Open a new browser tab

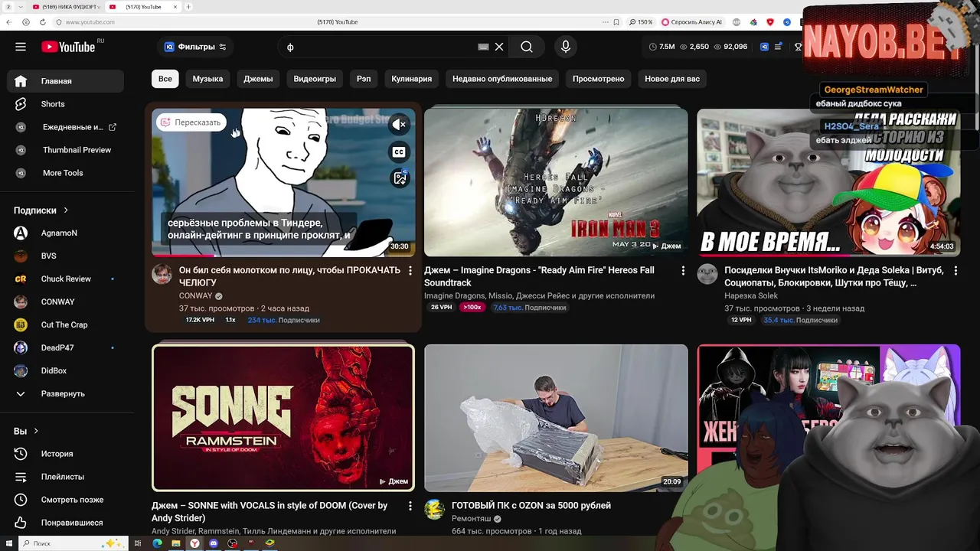pos(188,7)
